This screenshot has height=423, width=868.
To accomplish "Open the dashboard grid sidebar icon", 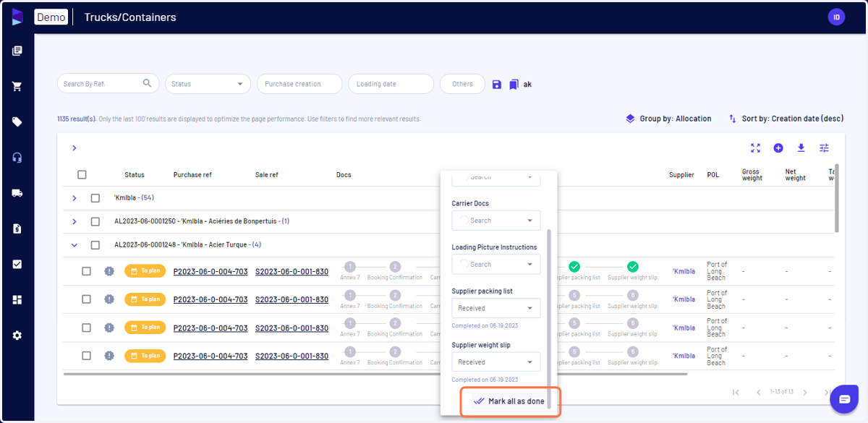I will tap(17, 299).
